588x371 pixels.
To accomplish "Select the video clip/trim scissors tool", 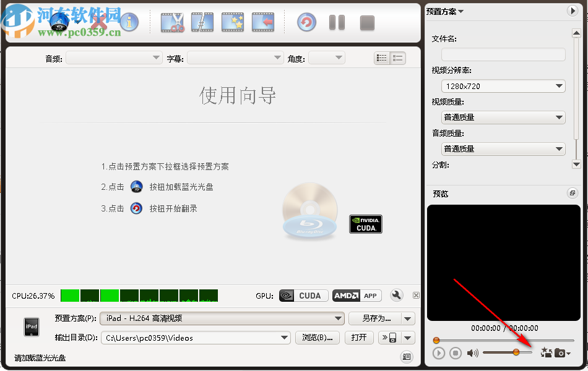I will coord(172,22).
